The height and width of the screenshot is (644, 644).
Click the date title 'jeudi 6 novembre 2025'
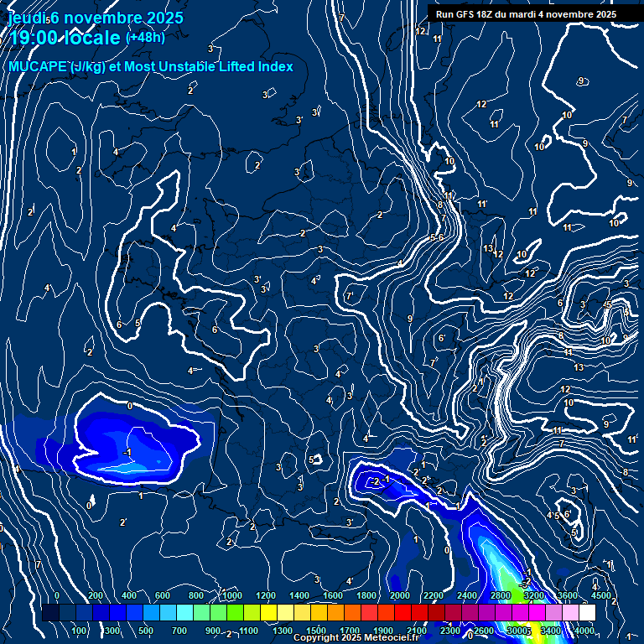[x=96, y=18]
